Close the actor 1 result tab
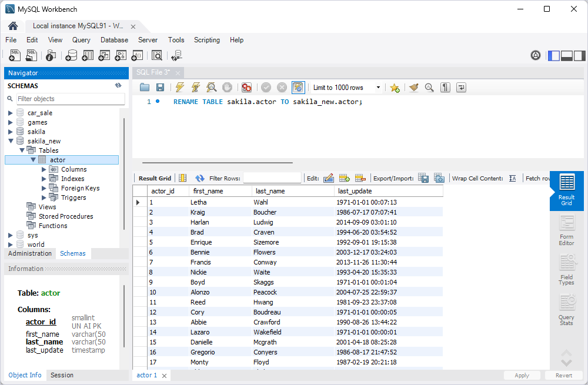The height and width of the screenshot is (385, 588). 164,376
